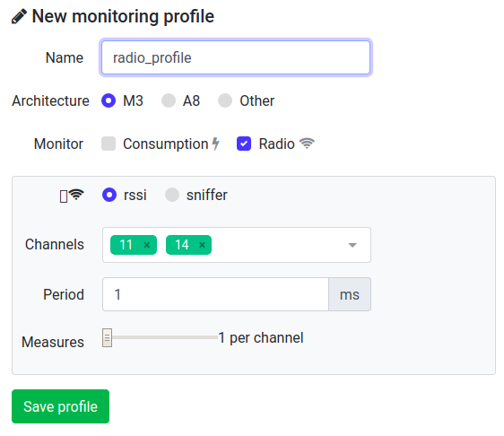Select rssi radio mode
The width and height of the screenshot is (504, 436).
pos(109,195)
